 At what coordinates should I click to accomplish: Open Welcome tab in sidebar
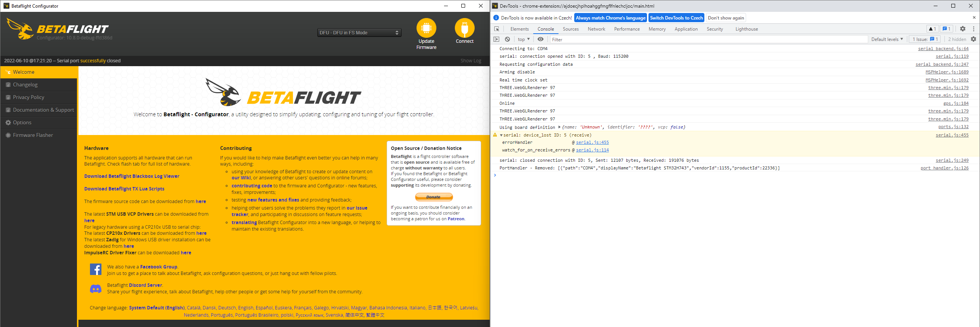[39, 72]
